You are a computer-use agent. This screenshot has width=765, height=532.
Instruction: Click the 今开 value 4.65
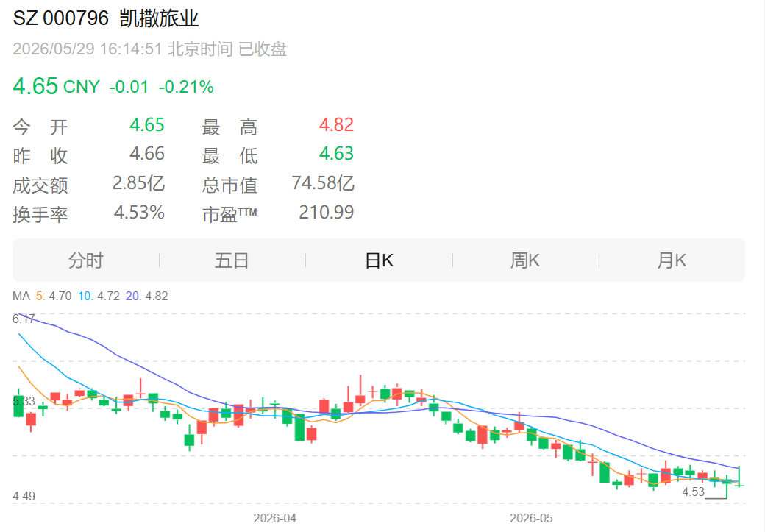coord(147,125)
